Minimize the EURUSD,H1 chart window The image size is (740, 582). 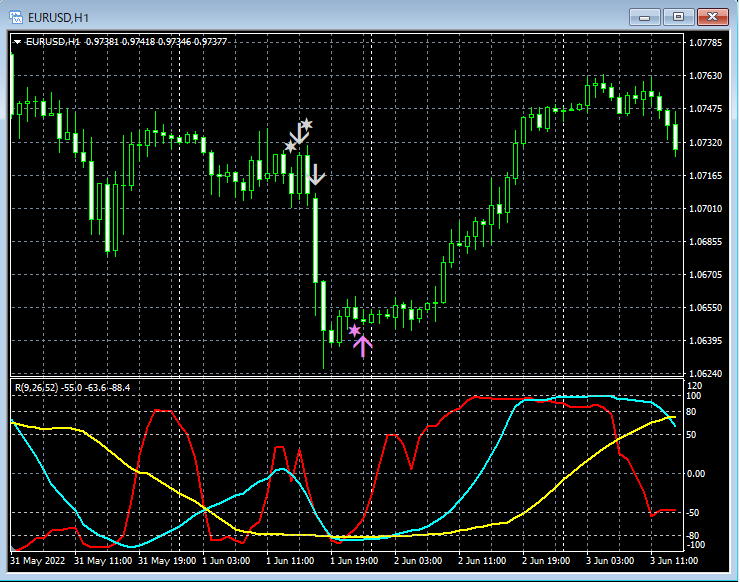click(x=644, y=17)
